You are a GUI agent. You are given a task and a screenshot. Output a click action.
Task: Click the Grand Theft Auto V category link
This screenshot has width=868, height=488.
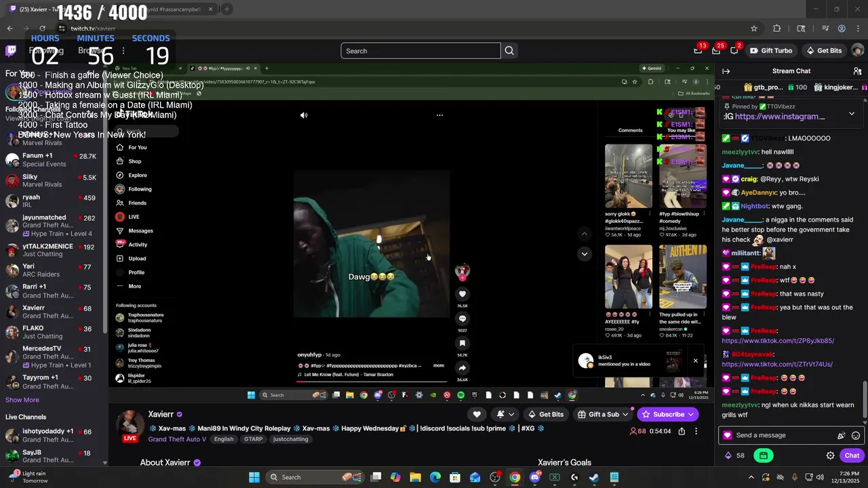177,439
